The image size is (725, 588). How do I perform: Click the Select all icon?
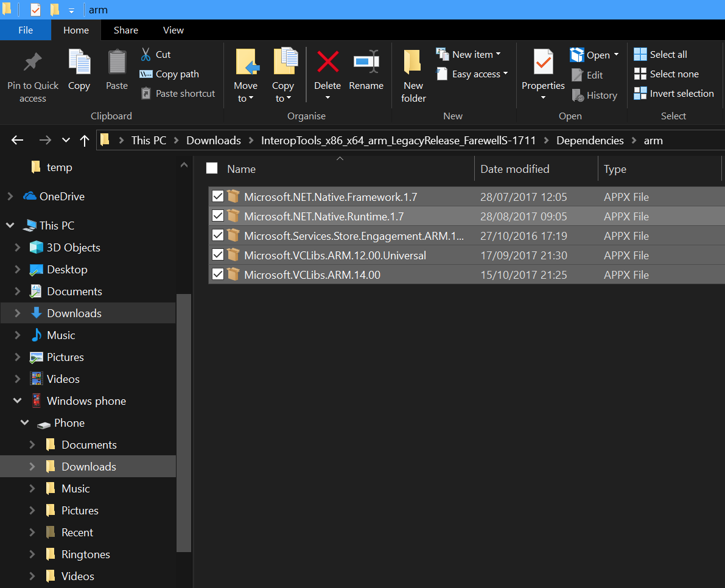point(640,55)
